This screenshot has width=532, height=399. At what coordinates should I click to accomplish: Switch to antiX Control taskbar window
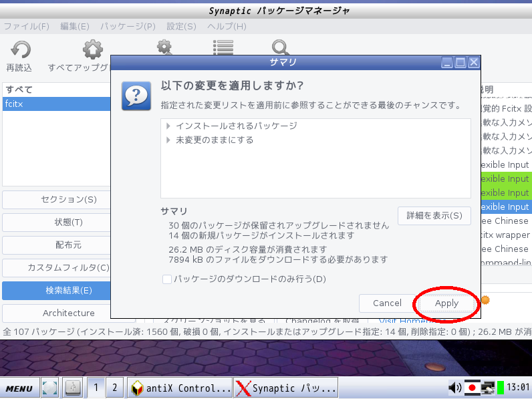point(180,388)
